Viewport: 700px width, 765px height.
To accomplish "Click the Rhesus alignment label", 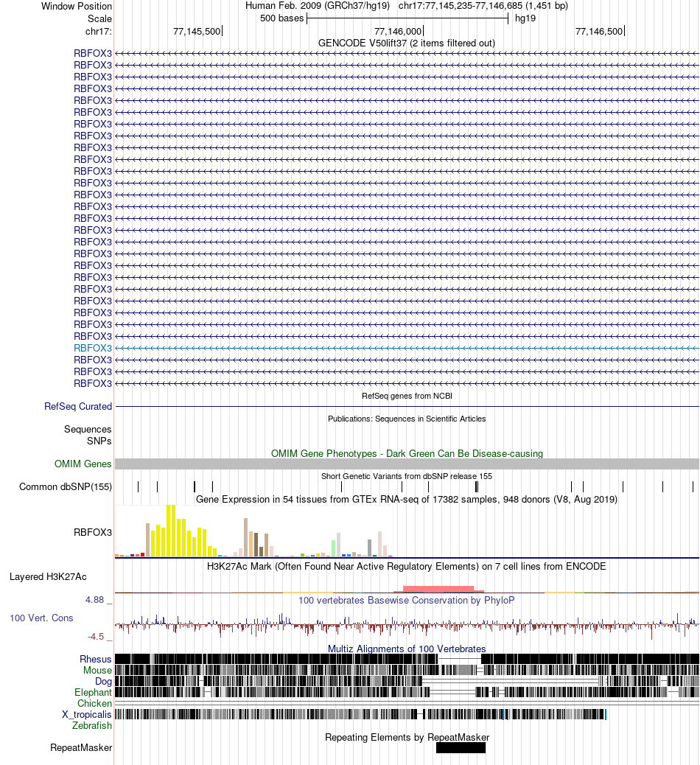I will (x=96, y=660).
